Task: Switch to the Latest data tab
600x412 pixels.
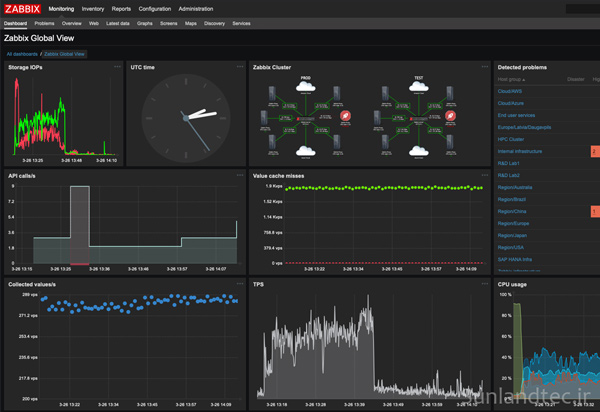Action: click(119, 21)
